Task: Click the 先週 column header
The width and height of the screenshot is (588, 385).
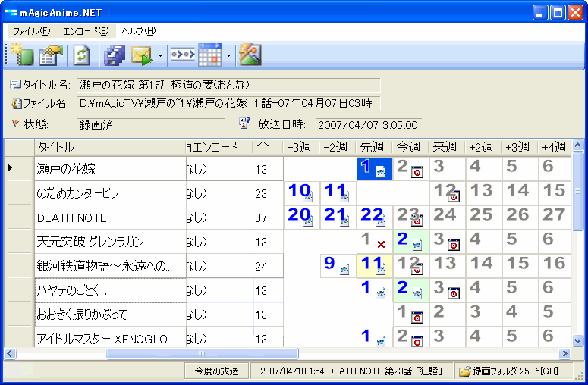Action: pos(374,148)
